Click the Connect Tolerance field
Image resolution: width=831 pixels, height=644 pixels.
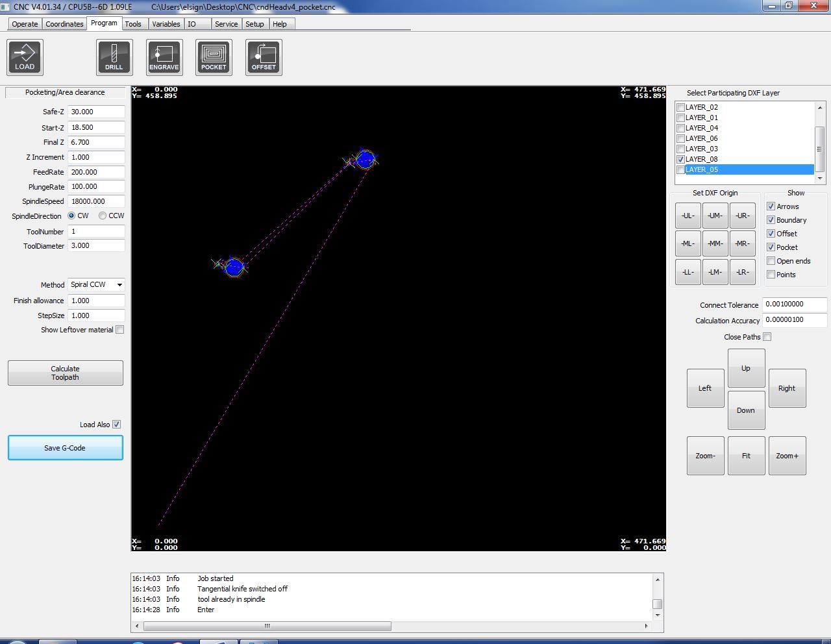(x=795, y=304)
